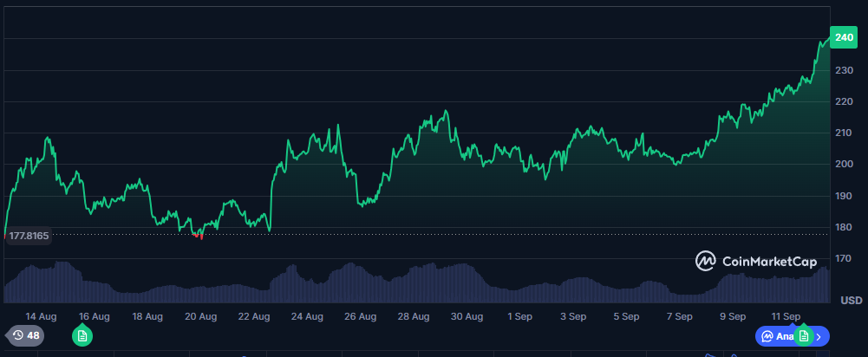Expand the Analysis panel using its chevron arrow
Screen dimensions: 868x357
[819, 336]
